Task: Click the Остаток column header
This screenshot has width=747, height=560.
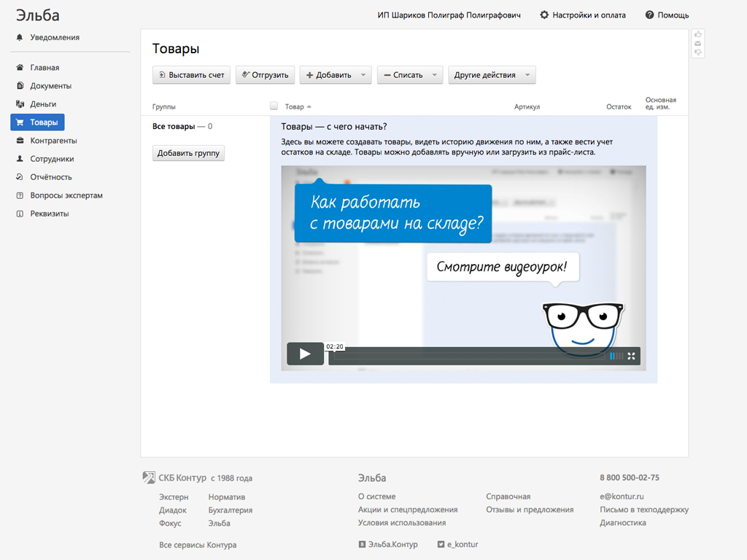Action: pos(619,106)
